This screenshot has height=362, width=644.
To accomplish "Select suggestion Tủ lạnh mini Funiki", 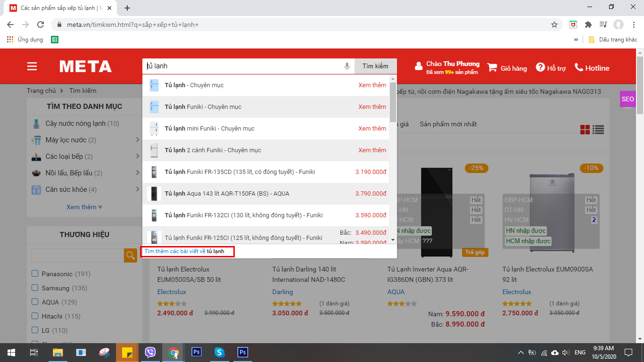I will point(266,129).
